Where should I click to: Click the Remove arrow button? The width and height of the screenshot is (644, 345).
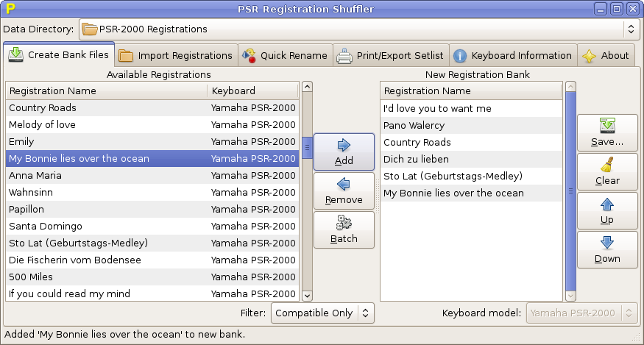pos(344,191)
